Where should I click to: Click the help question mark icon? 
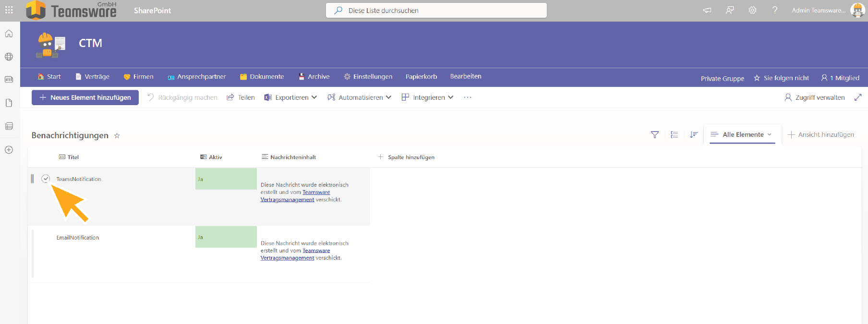click(x=774, y=10)
